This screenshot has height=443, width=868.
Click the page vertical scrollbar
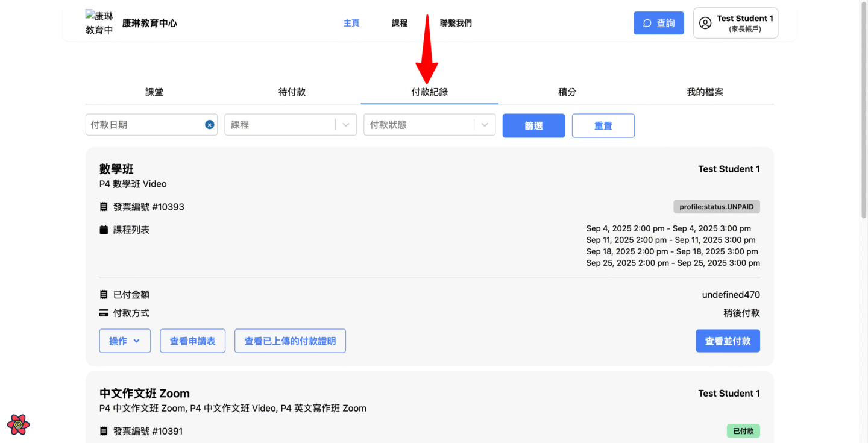pyautogui.click(x=863, y=121)
